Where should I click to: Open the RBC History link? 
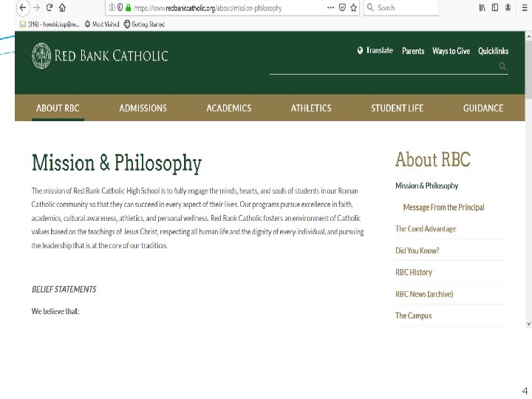(414, 273)
